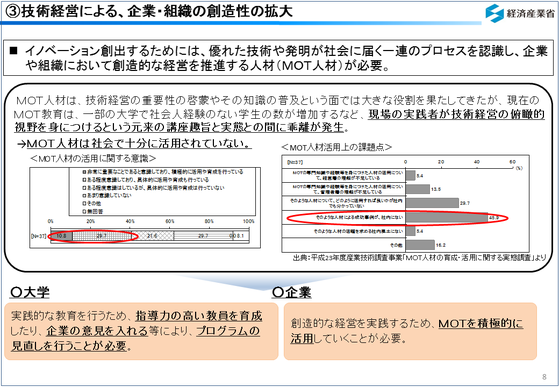559x387 pixels.
Task: Click the (%) unit label on the right chart
Action: (519, 167)
